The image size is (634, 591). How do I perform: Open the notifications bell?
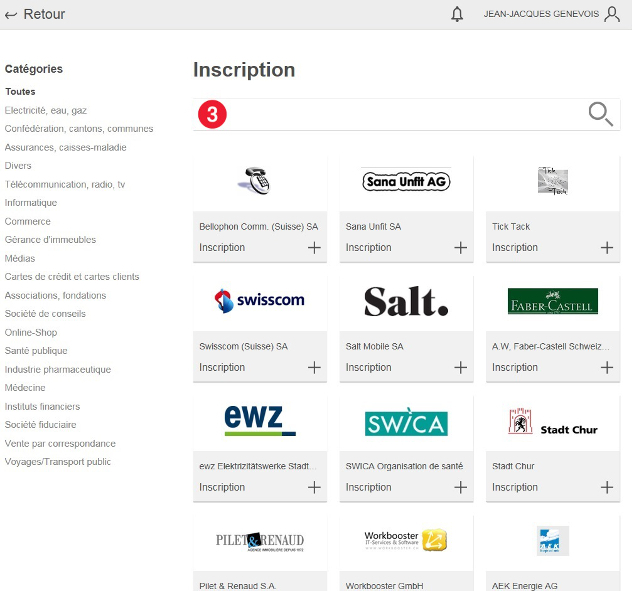pyautogui.click(x=457, y=14)
